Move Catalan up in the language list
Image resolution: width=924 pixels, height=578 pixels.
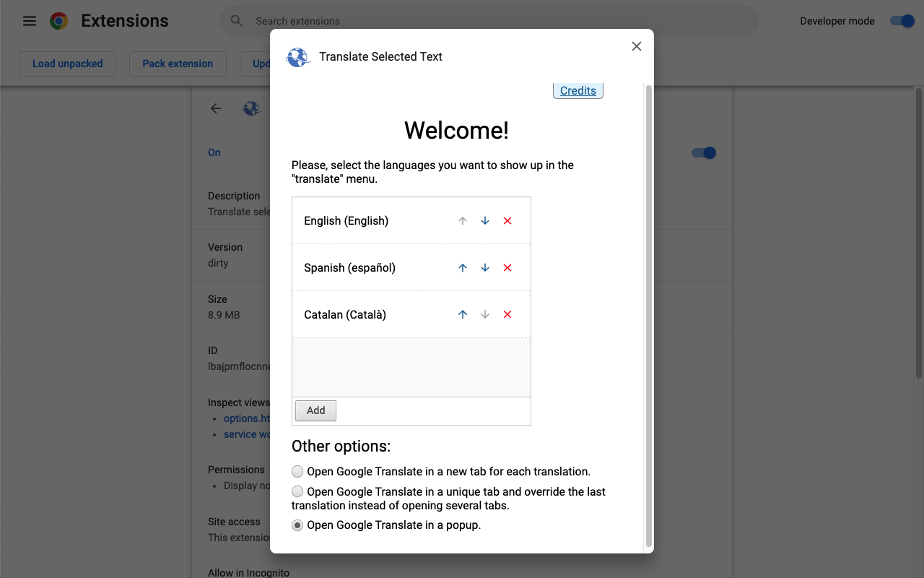[x=463, y=315]
